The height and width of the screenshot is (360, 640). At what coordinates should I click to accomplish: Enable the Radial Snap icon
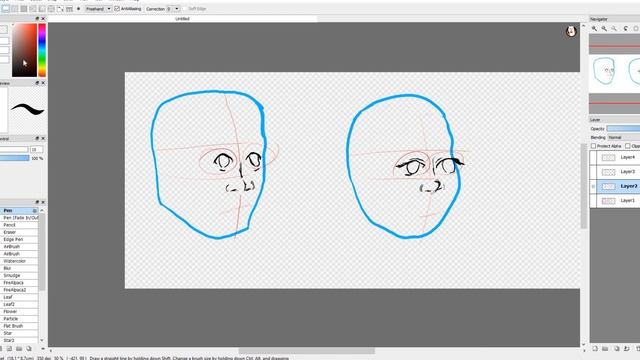point(42,9)
